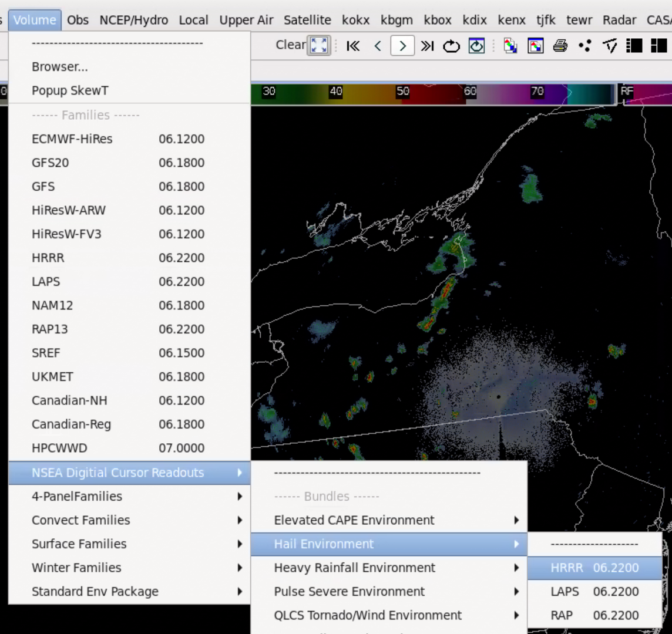
Task: Jump to the last frame
Action: (x=427, y=46)
